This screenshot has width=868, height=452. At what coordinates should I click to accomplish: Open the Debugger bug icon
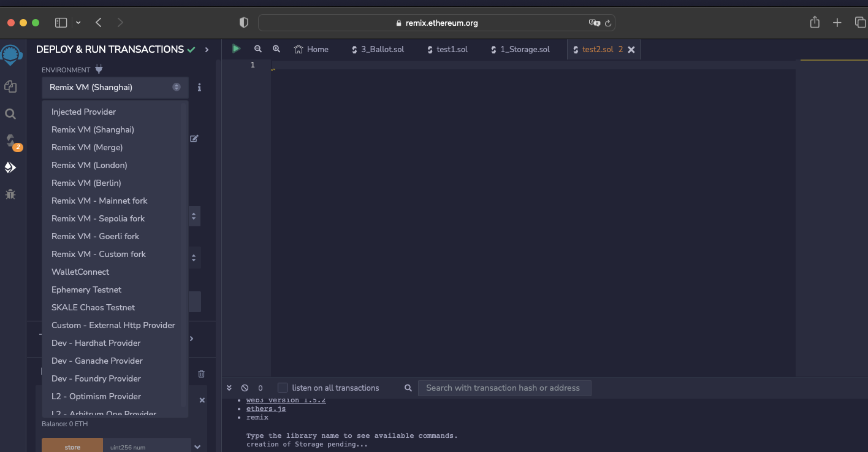10,194
